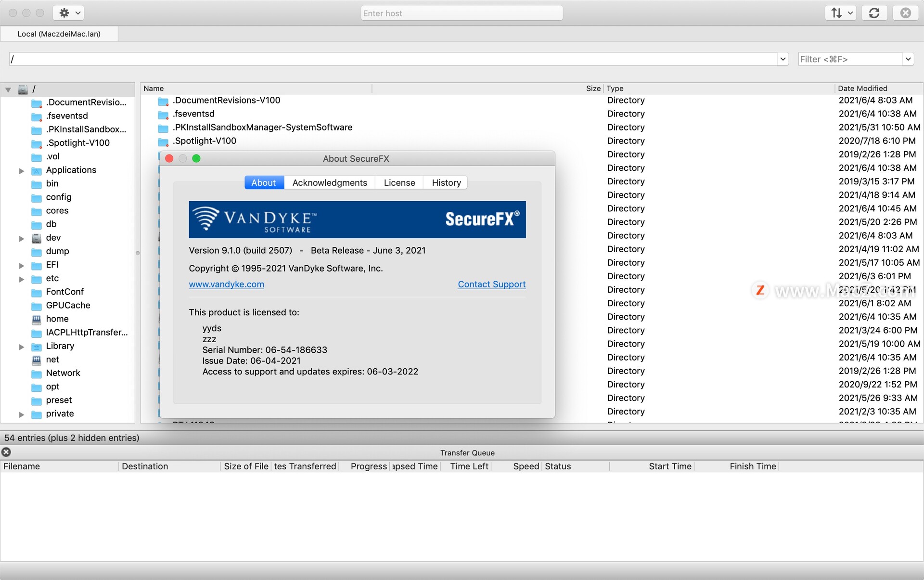Click the Contact Support link
This screenshot has width=924, height=580.
pos(491,284)
